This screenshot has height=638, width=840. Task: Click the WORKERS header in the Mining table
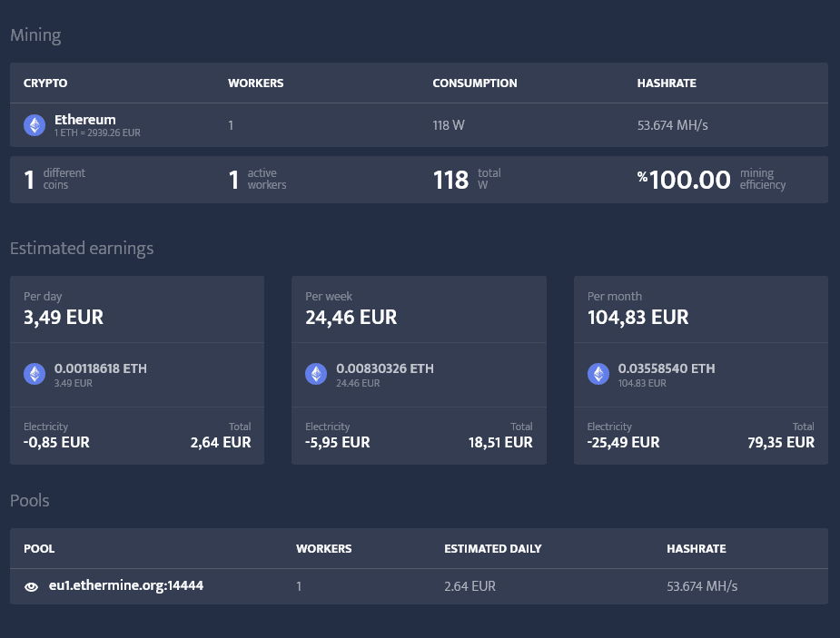point(255,83)
